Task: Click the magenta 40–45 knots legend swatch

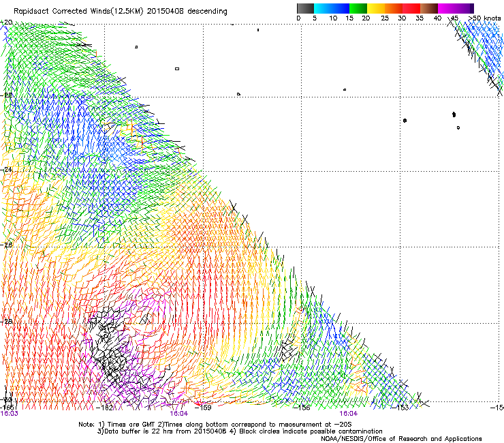Action: tap(447, 8)
